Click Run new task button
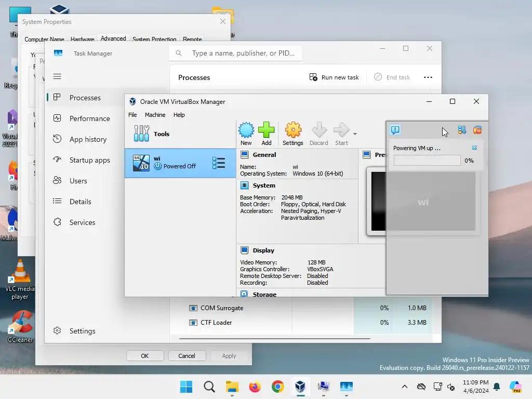 click(334, 77)
